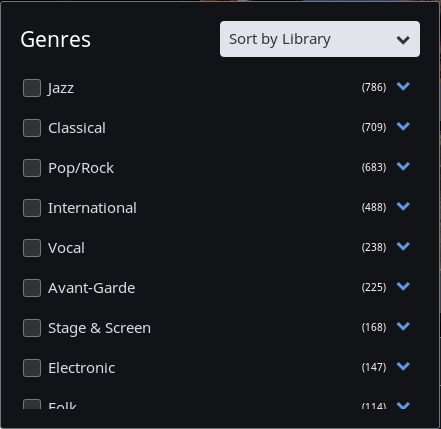This screenshot has width=441, height=429.
Task: Expand the Stage & Screen chevron
Action: point(403,326)
